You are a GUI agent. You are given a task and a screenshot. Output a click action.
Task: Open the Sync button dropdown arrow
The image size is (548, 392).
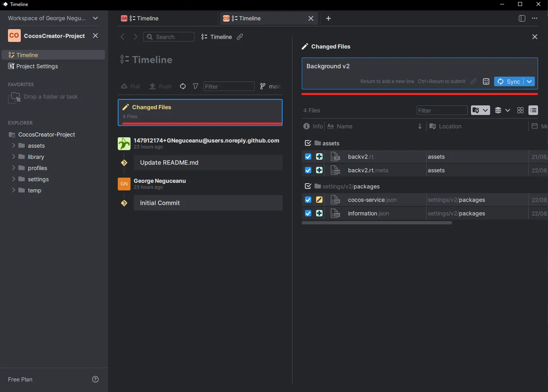[530, 81]
